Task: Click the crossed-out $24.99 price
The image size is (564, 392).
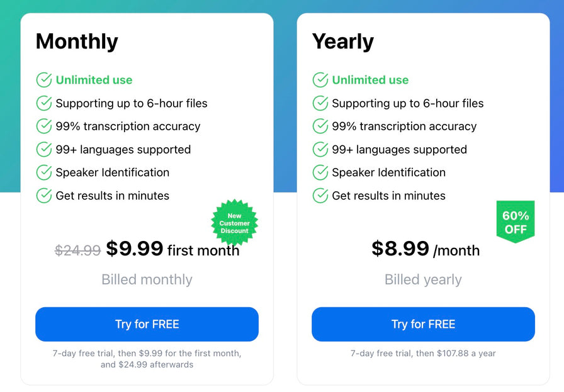Action: coord(77,250)
